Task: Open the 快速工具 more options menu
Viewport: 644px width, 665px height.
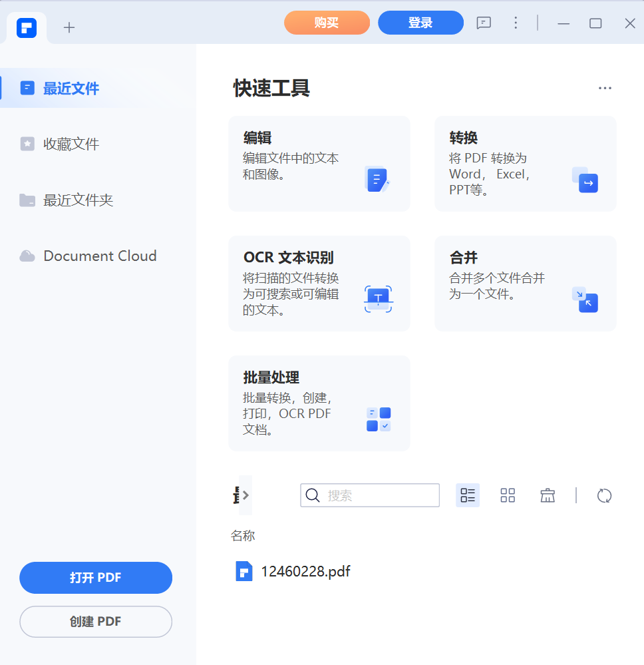Action: [605, 87]
